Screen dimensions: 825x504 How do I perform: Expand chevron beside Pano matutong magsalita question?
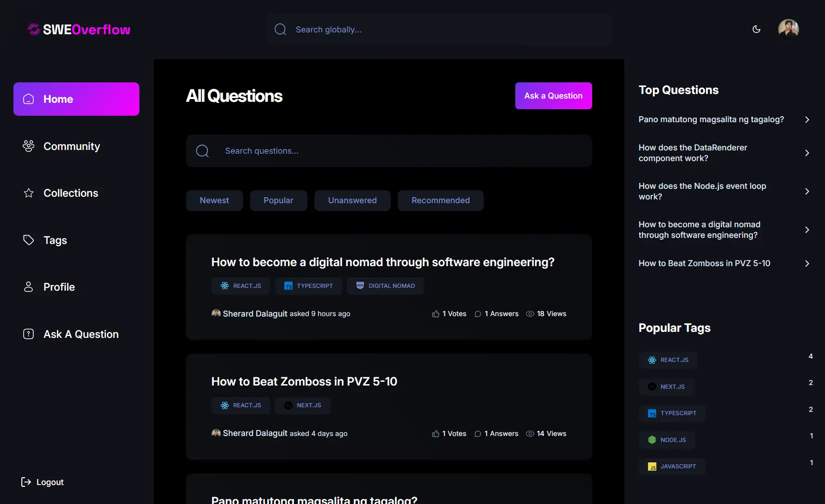click(807, 119)
